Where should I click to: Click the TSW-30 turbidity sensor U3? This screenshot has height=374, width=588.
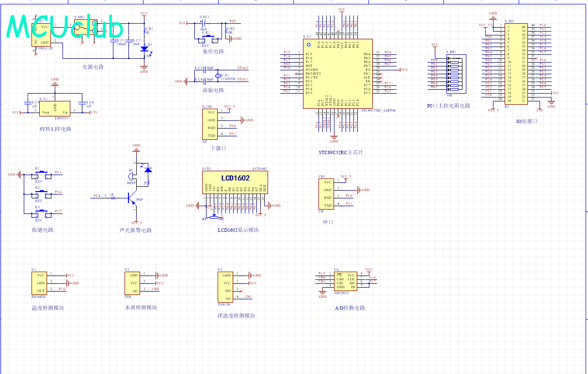225,287
